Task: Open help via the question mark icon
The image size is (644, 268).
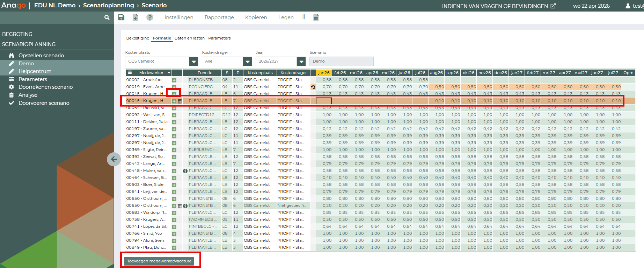Action: (x=150, y=17)
